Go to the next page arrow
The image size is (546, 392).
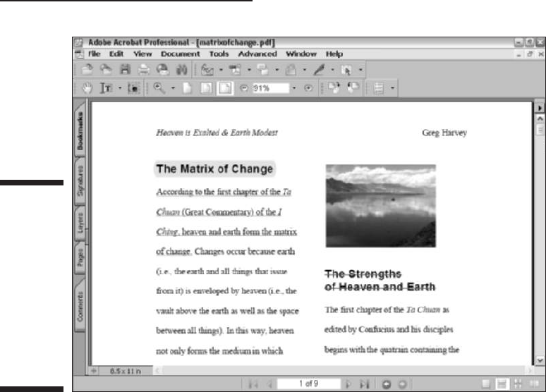348,384
